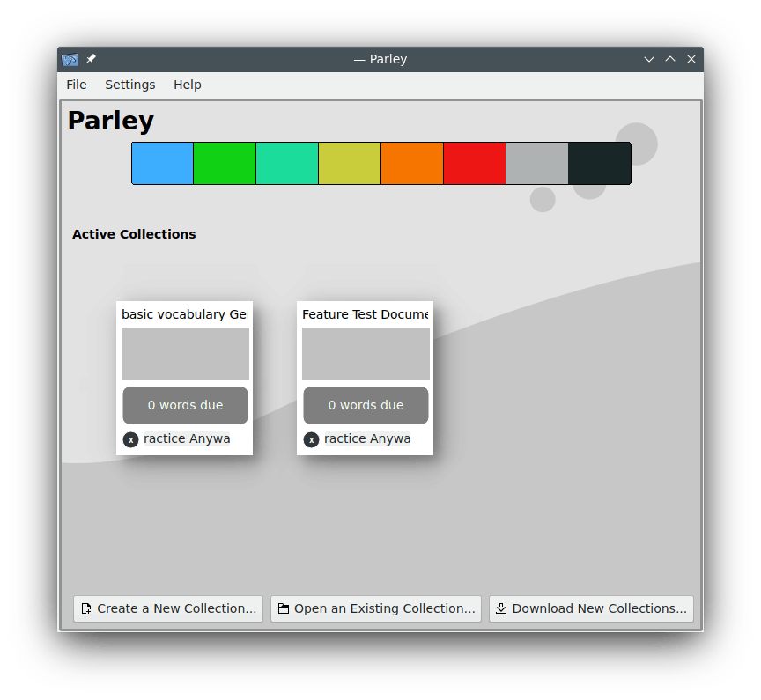Click the Active Collections heading

[x=134, y=234]
